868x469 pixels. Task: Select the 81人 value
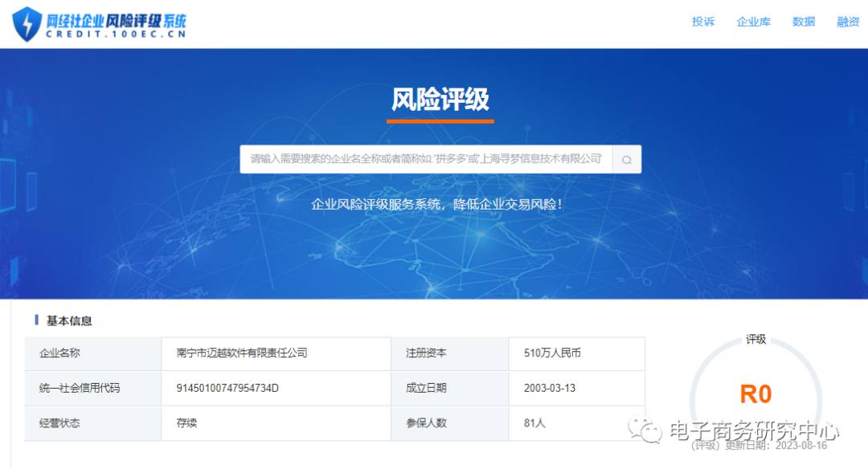(x=534, y=423)
